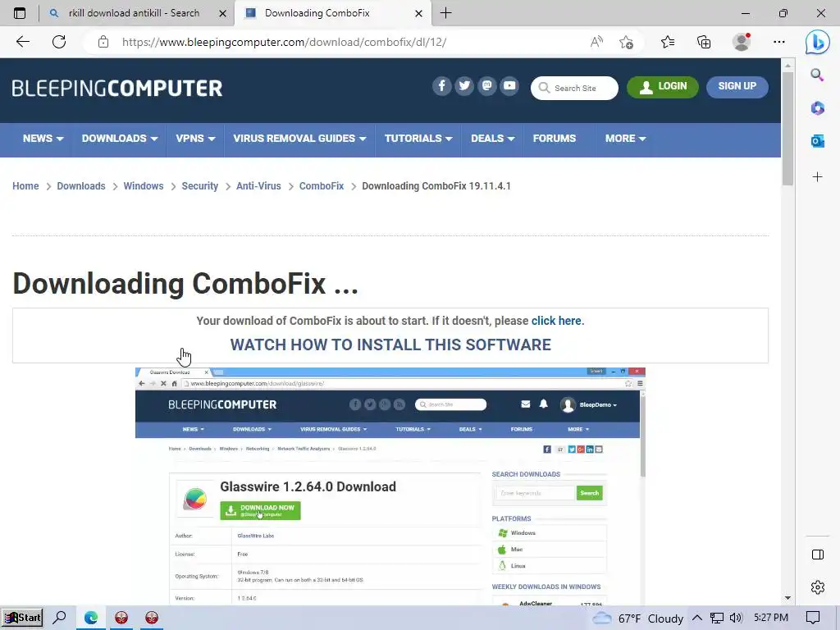The image size is (840, 630).
Task: Open the taskbar search magnifier
Action: 59,618
